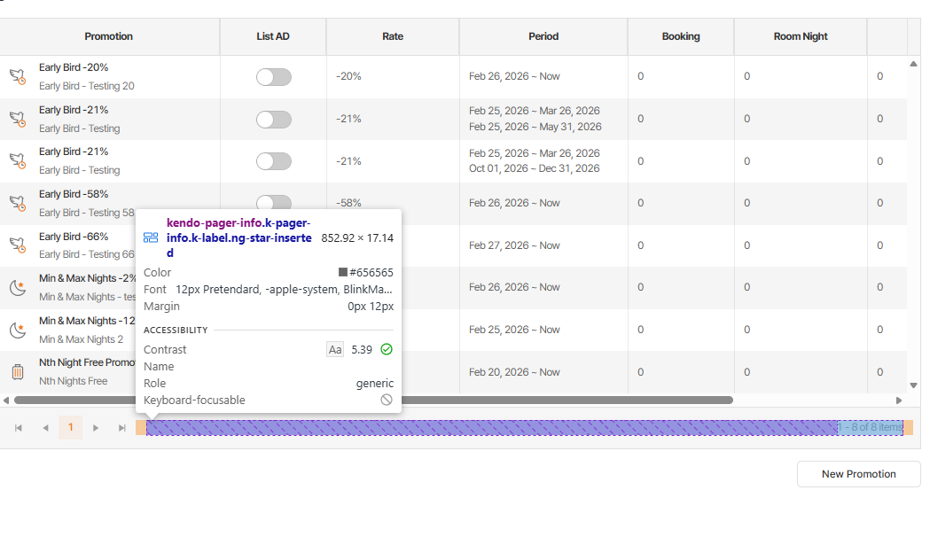930x560 pixels.
Task: Click the Room Night column header
Action: [x=801, y=36]
